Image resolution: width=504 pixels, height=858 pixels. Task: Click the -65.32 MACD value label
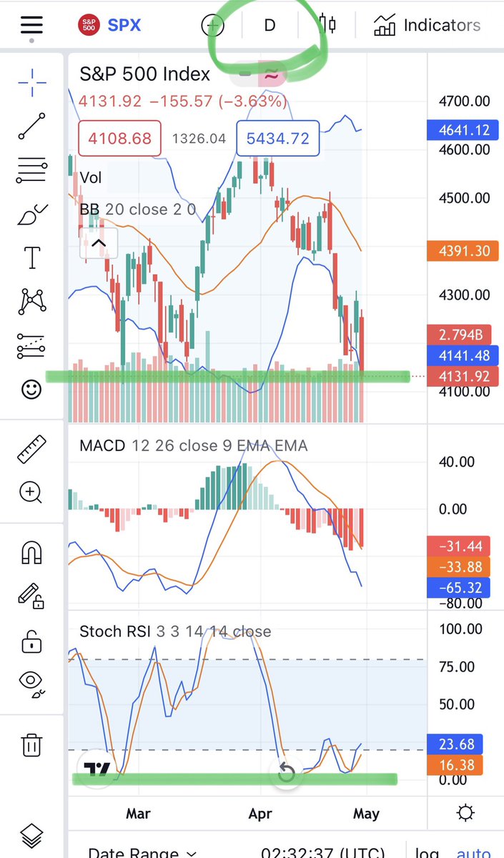[x=458, y=588]
